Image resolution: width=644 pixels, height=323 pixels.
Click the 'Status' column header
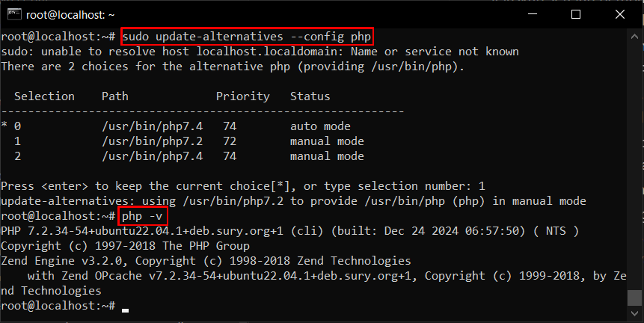coord(310,96)
